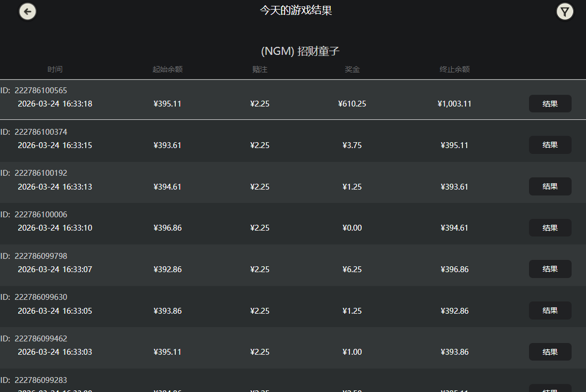Click the 奖金 column header
The height and width of the screenshot is (392, 586).
(x=352, y=69)
